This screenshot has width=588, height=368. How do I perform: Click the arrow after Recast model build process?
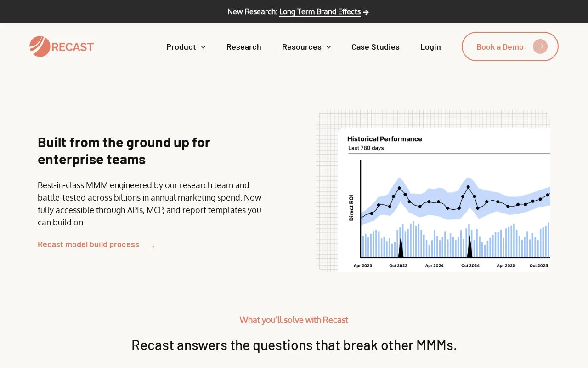click(x=151, y=247)
